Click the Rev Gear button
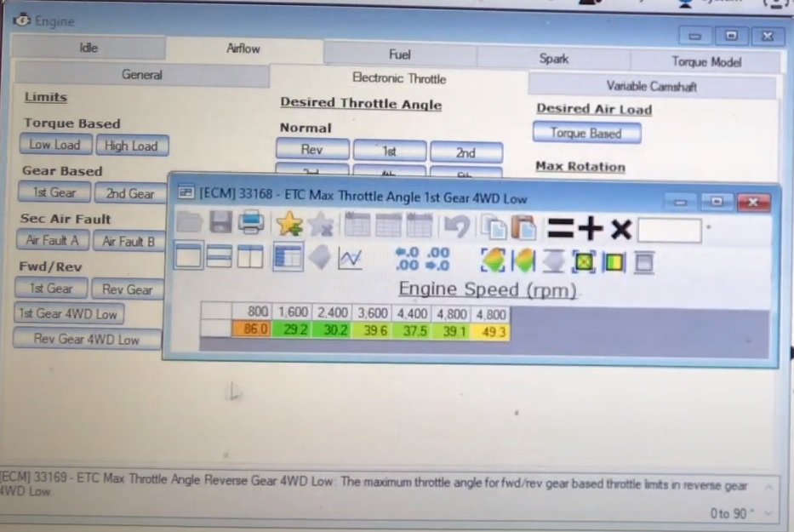The width and height of the screenshot is (794, 532). [127, 289]
